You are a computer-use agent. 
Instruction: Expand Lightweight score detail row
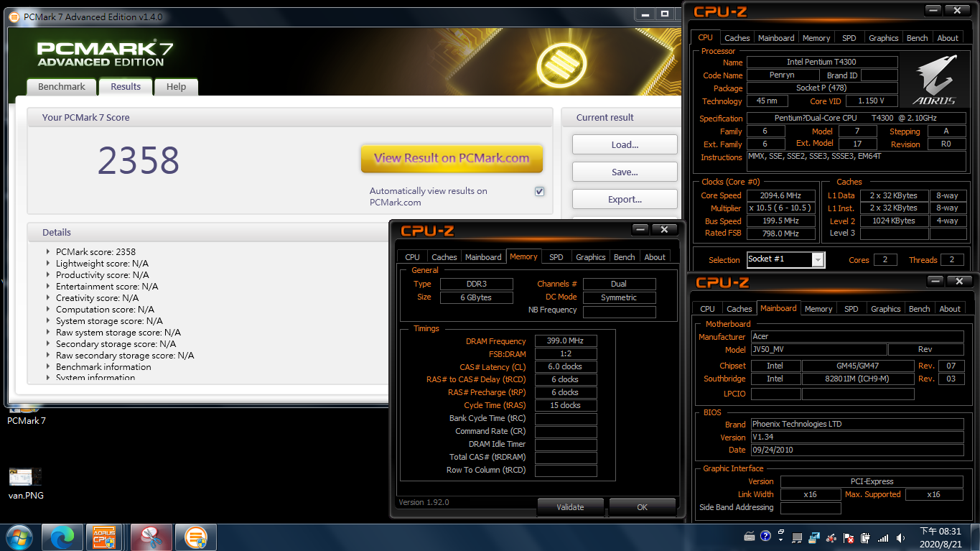coord(48,263)
